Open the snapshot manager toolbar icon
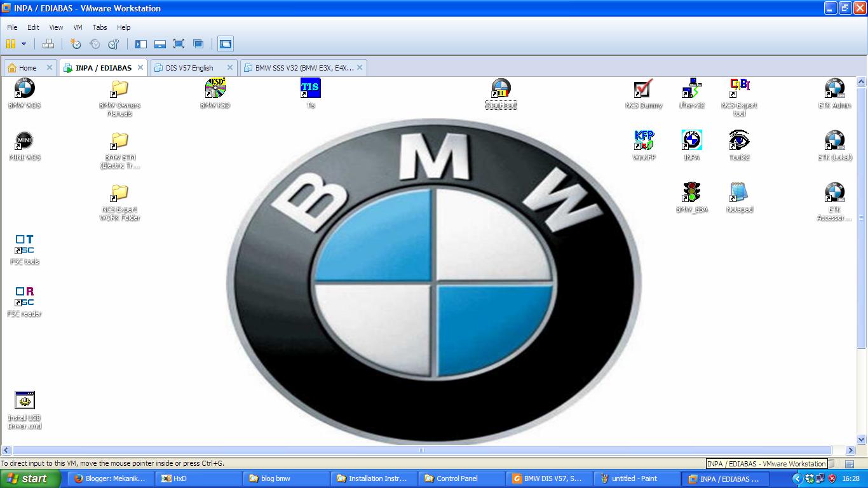The image size is (868, 488). pyautogui.click(x=114, y=44)
